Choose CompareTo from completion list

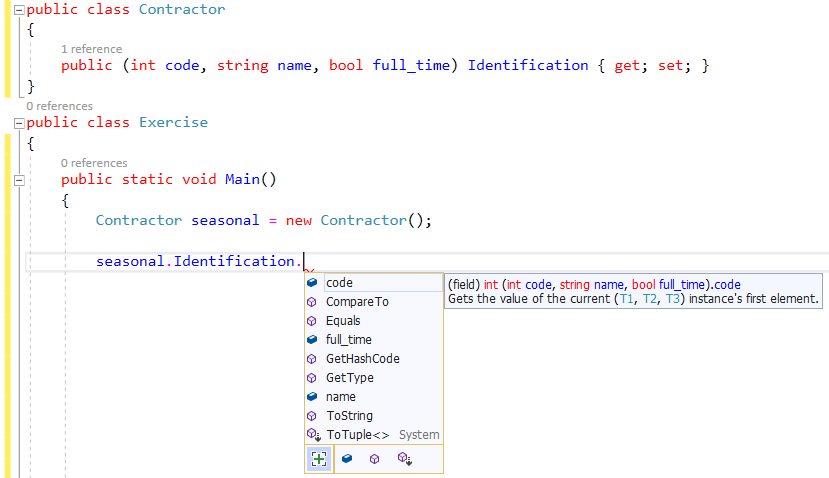(x=357, y=302)
